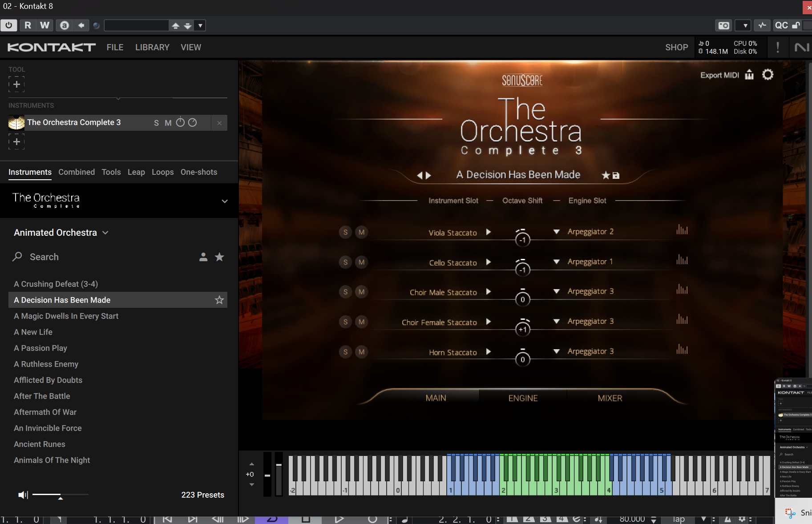Click the preset star favorite icon beside title
The height and width of the screenshot is (524, 812).
(606, 175)
